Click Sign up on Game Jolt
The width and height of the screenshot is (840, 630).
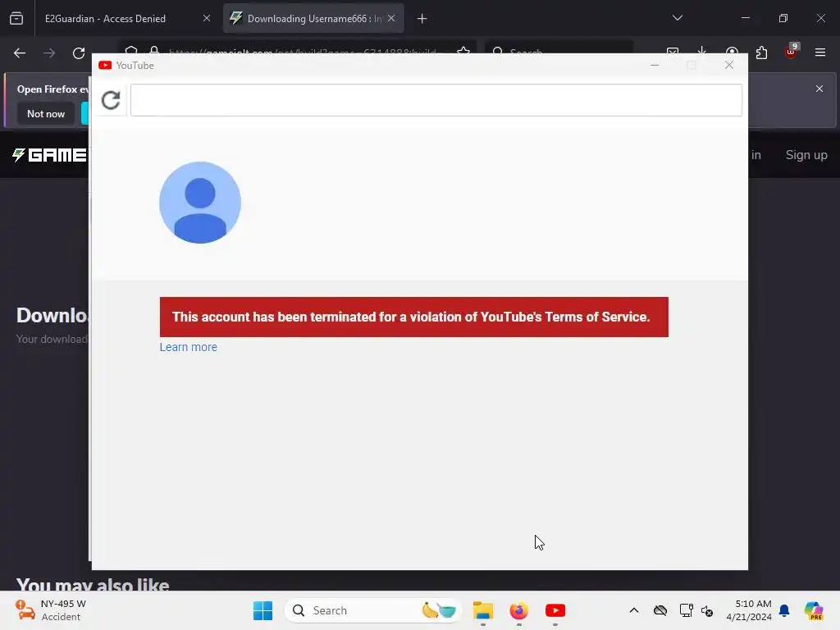(806, 155)
